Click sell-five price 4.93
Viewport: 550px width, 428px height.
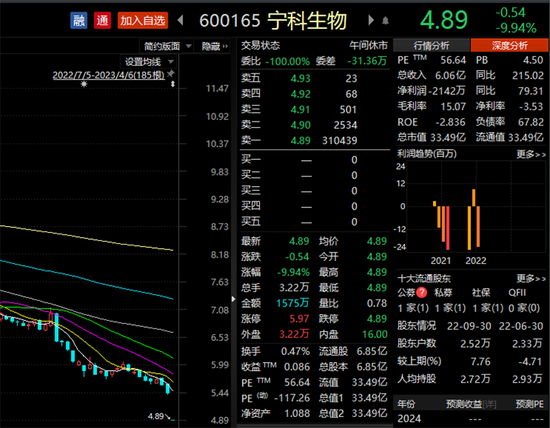coord(300,78)
